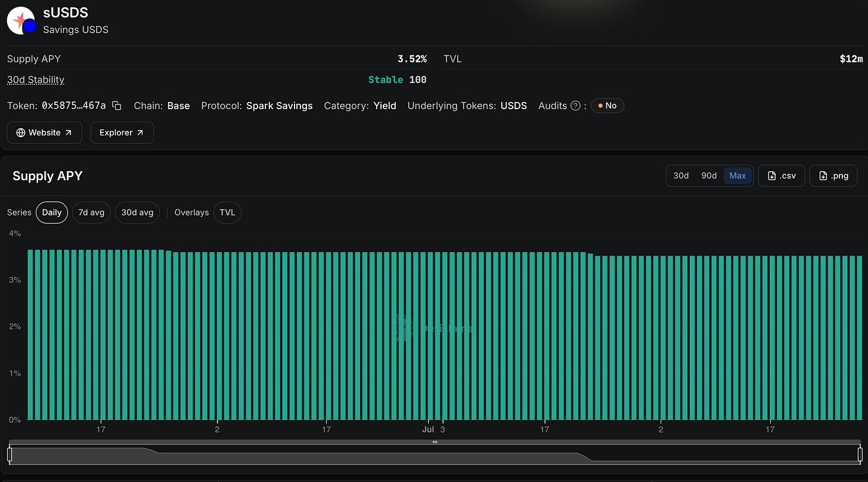
Task: Click the Underlying Tokens value USDS
Action: point(513,106)
